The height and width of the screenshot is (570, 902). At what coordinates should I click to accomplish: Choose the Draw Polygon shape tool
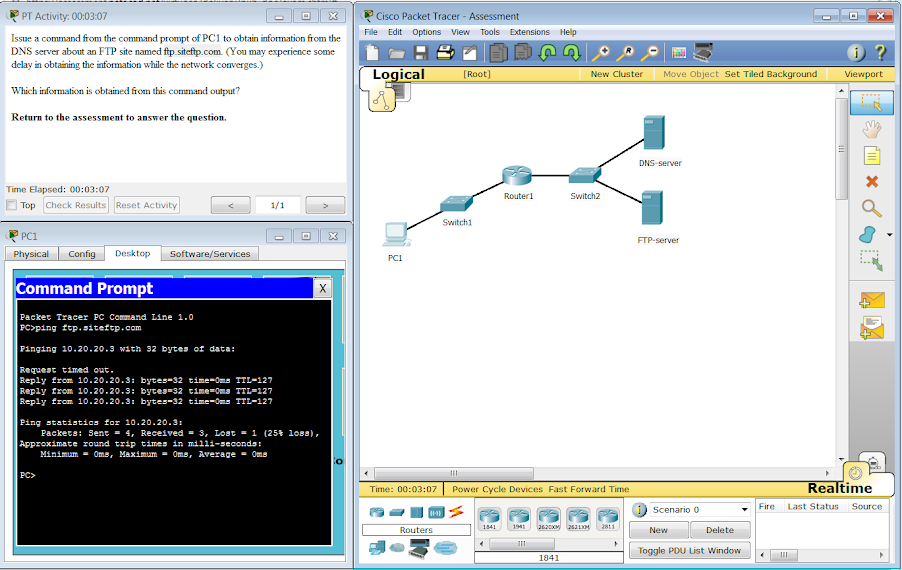pos(867,235)
